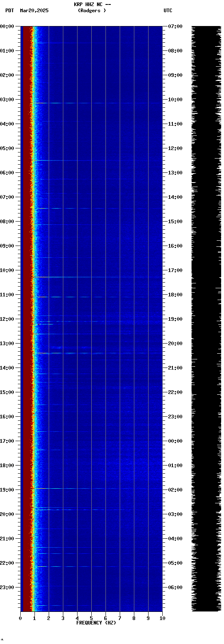
Task: Click the '23:00' PDT time label
Action: tap(7, 587)
